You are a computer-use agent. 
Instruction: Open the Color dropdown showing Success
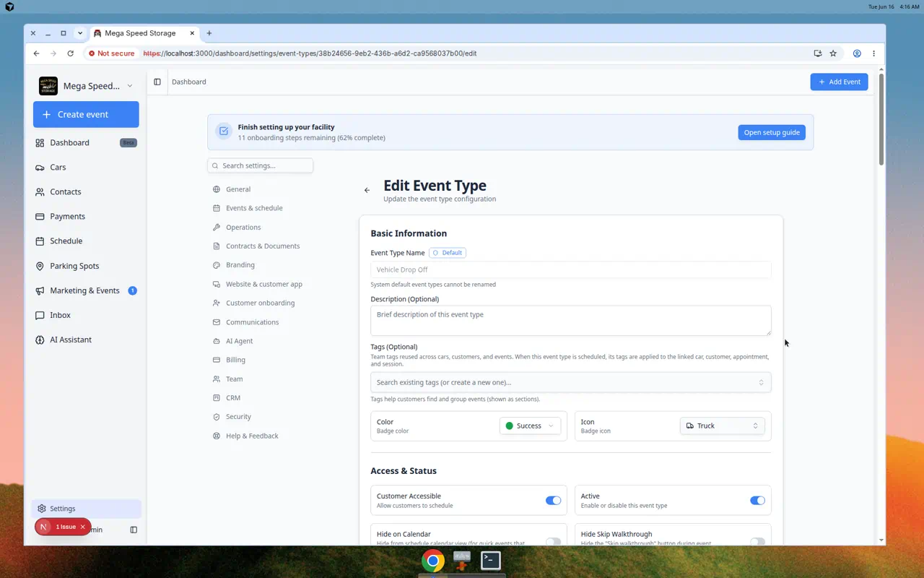pyautogui.click(x=530, y=426)
